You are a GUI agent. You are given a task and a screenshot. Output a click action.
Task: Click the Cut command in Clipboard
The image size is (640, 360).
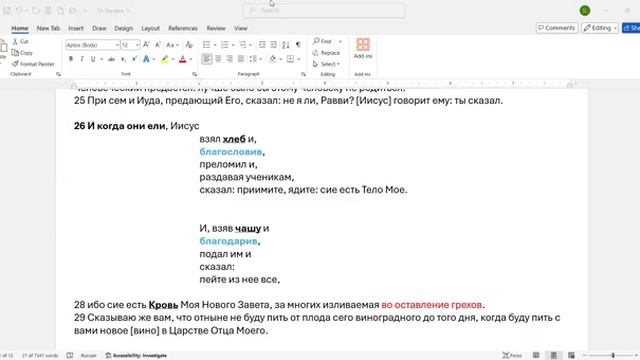[x=20, y=42]
